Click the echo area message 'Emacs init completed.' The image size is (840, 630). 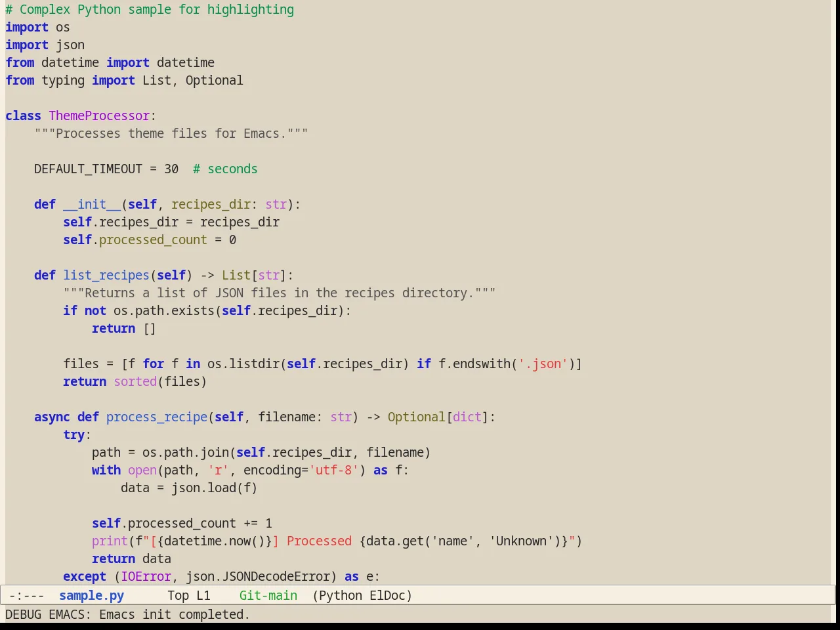pos(175,614)
